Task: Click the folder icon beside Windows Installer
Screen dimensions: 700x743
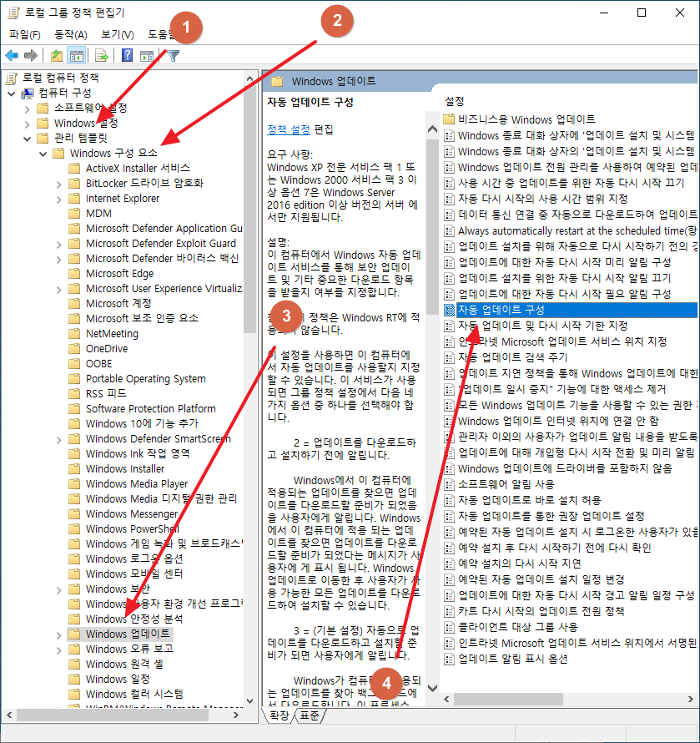Action: point(74,468)
